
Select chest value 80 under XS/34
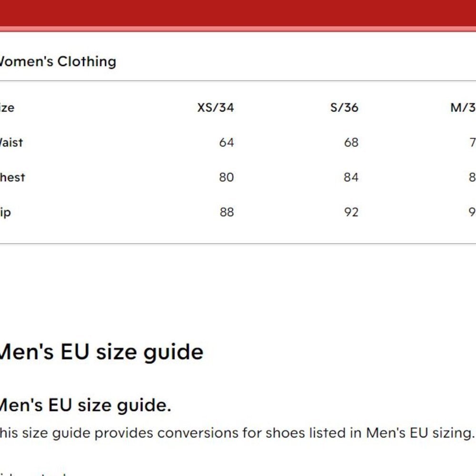pos(227,178)
